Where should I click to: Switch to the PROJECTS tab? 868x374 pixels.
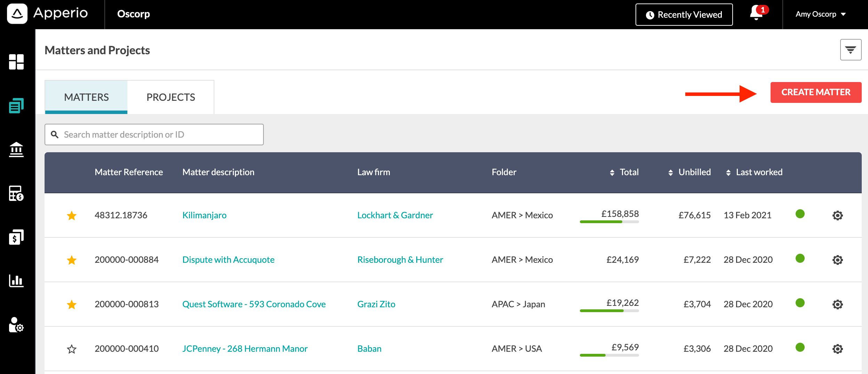click(171, 97)
